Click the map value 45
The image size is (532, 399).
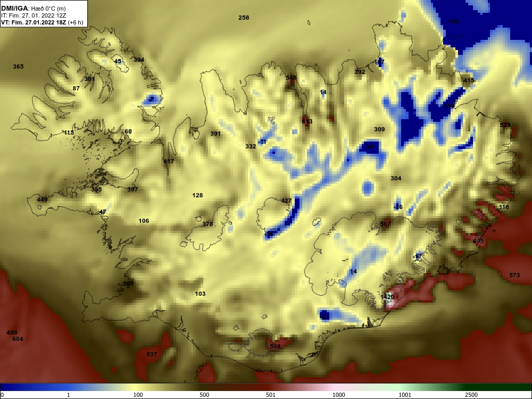[118, 61]
